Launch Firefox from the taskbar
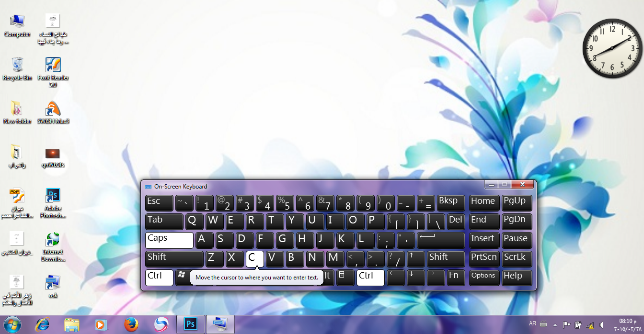 131,324
